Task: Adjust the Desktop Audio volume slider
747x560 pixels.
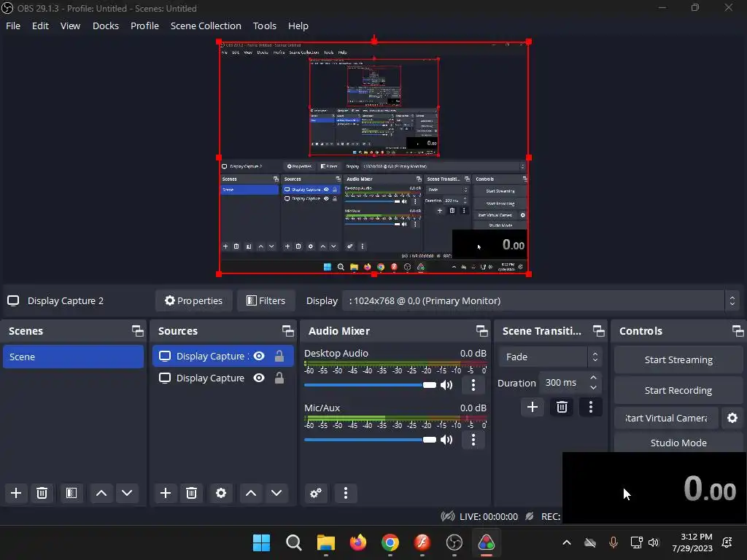Action: click(370, 385)
